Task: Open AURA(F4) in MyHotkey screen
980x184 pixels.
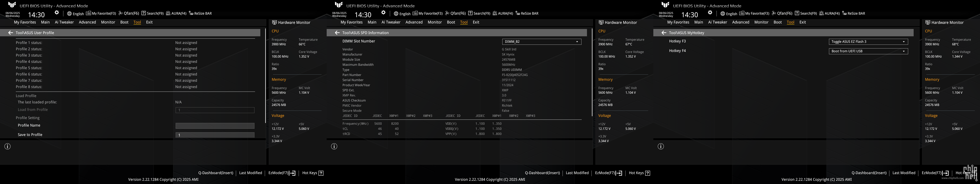Action: tap(830, 13)
